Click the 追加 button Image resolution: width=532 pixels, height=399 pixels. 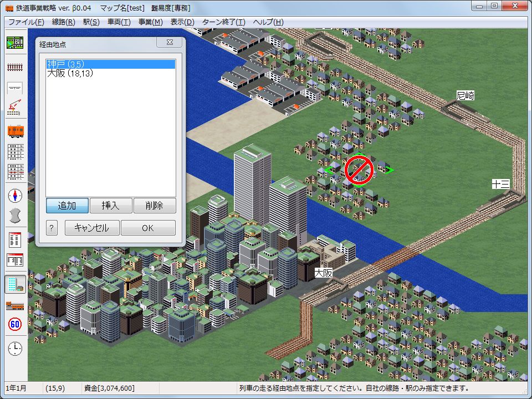[x=67, y=206]
